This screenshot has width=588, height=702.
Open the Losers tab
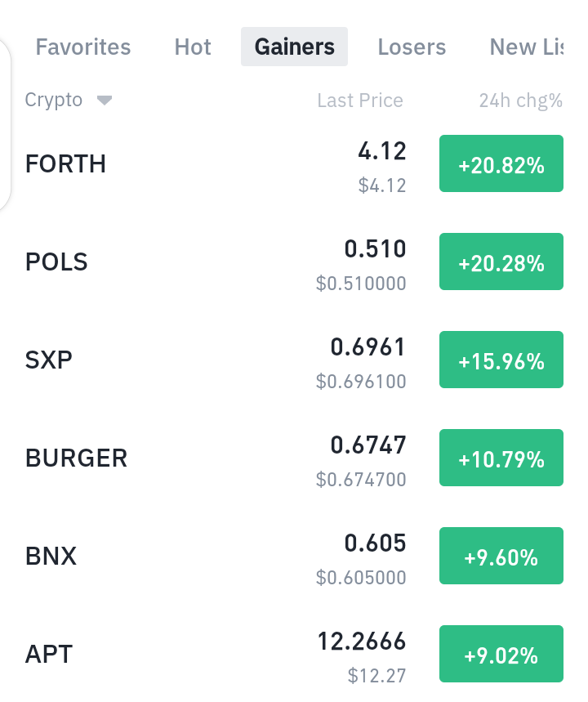tap(412, 47)
